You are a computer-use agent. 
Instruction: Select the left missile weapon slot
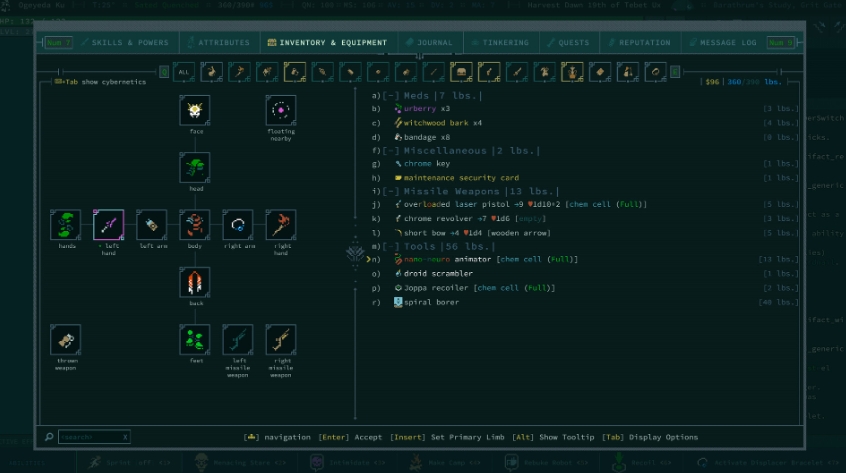238,340
